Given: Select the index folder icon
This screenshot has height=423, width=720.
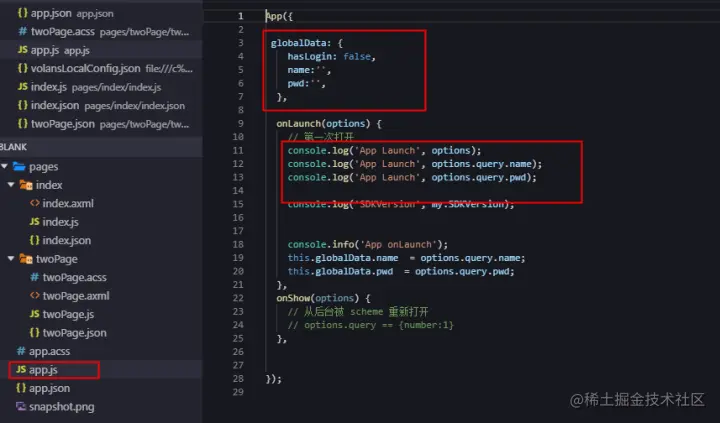Looking at the screenshot, I should pyautogui.click(x=26, y=185).
